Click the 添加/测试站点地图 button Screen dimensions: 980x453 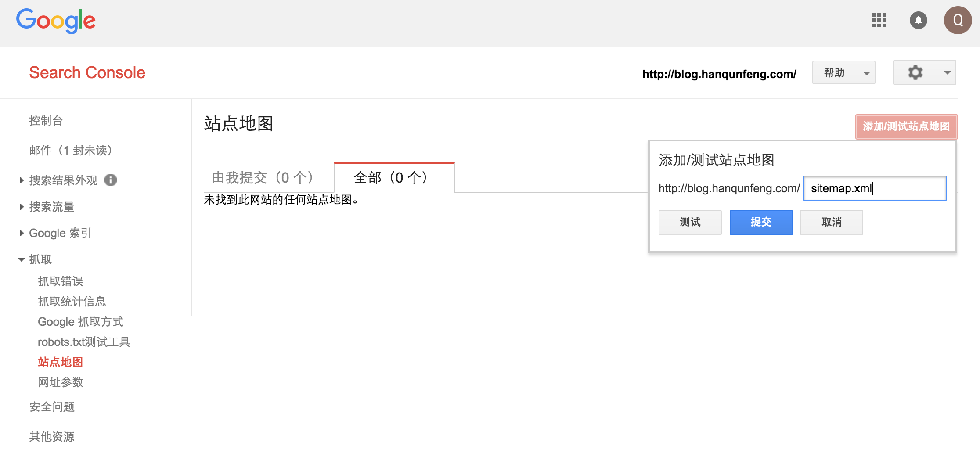906,126
